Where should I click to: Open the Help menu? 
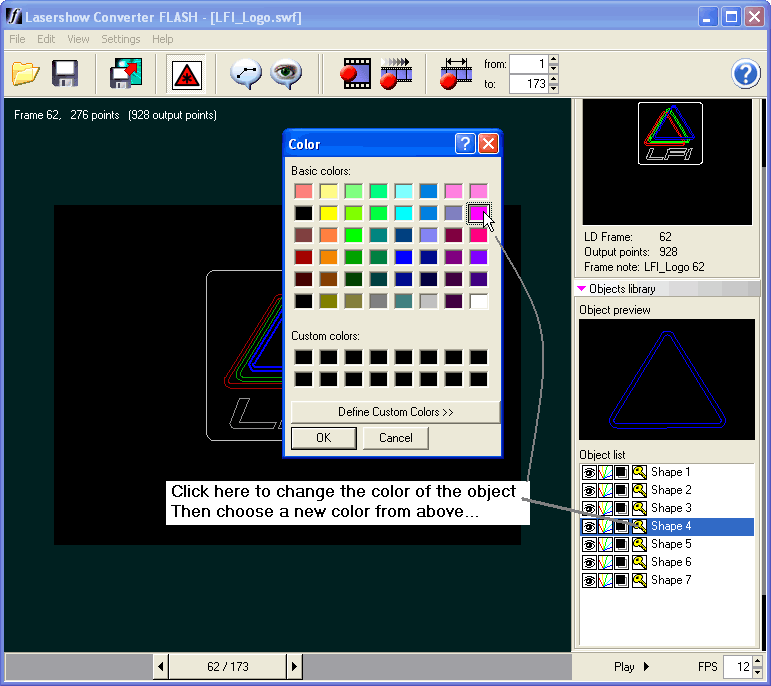[x=162, y=39]
